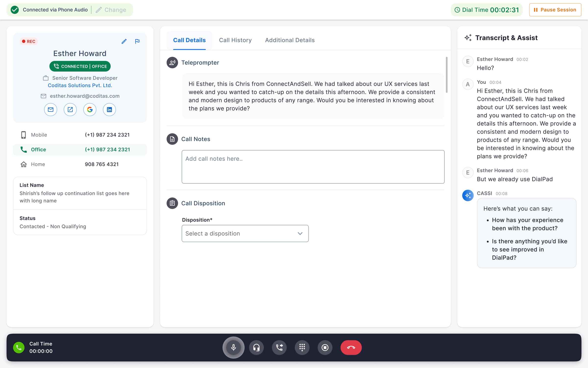
Task: Click the CONNECTED | OFFICE status badge
Action: point(80,66)
